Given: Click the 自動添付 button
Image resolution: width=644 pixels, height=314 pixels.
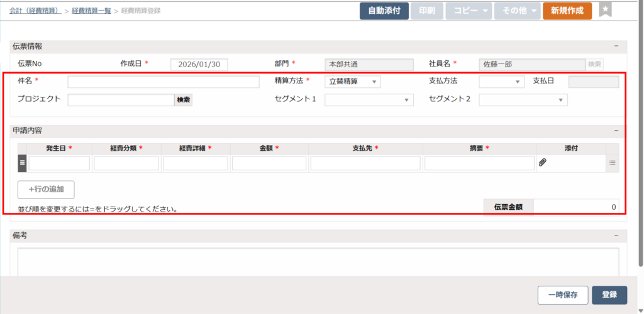Looking at the screenshot, I should click(x=384, y=11).
